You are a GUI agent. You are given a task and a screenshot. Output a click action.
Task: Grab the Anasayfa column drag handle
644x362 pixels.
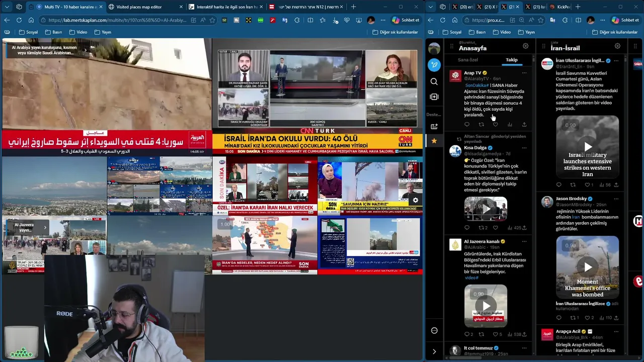click(x=452, y=46)
